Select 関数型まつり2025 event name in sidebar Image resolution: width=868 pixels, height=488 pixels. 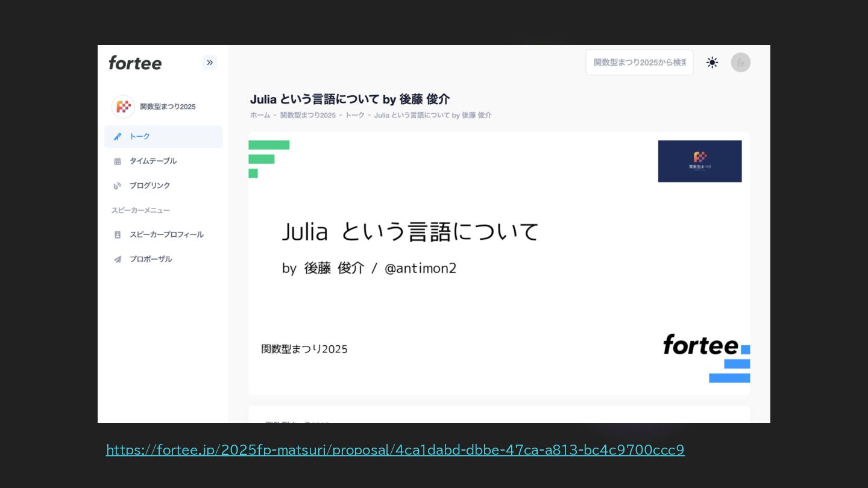tap(168, 107)
